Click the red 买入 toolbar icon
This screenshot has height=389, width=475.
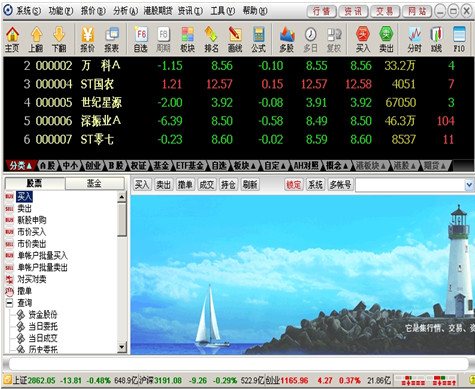click(x=363, y=39)
